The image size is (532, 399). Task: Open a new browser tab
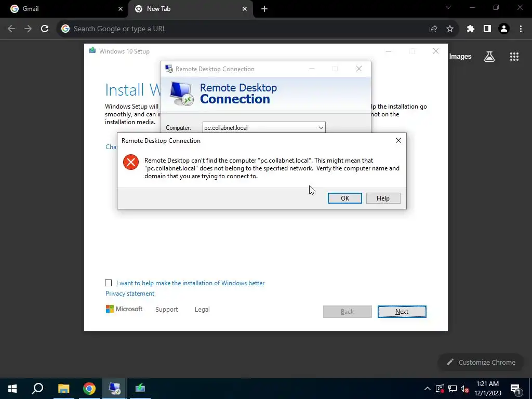click(x=264, y=9)
